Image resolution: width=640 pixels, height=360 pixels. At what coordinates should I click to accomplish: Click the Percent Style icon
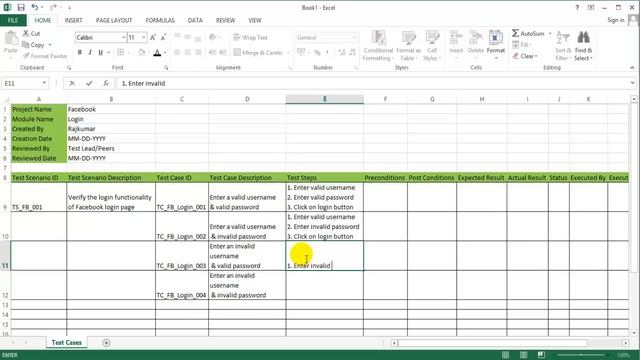317,52
